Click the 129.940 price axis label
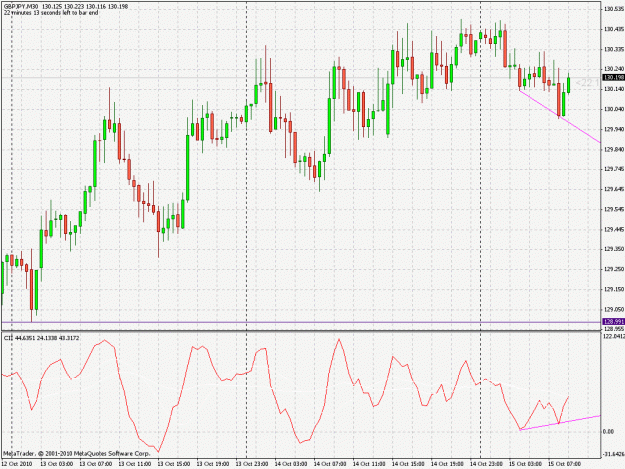 [x=614, y=129]
